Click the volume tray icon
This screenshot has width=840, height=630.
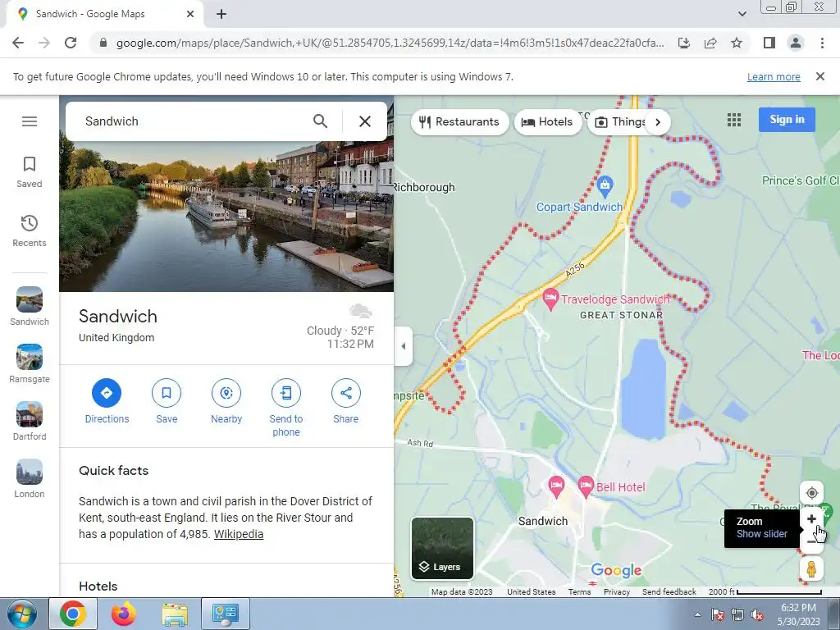click(757, 615)
